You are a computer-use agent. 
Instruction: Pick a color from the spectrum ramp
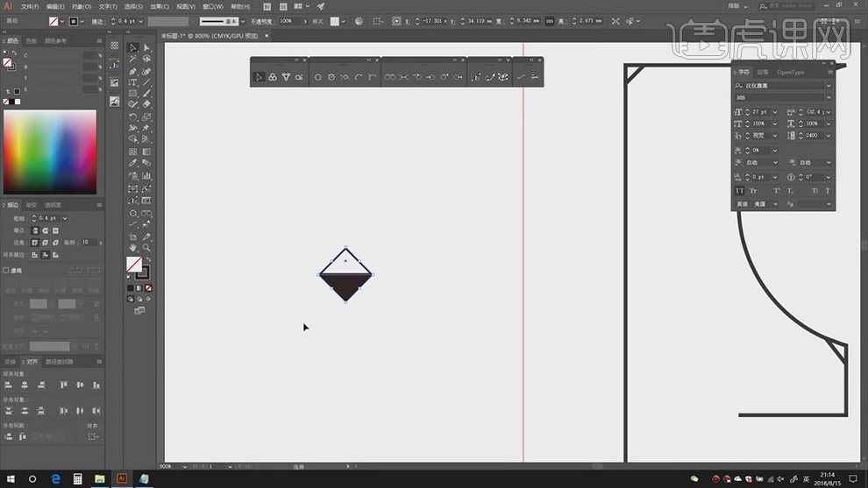[49, 151]
